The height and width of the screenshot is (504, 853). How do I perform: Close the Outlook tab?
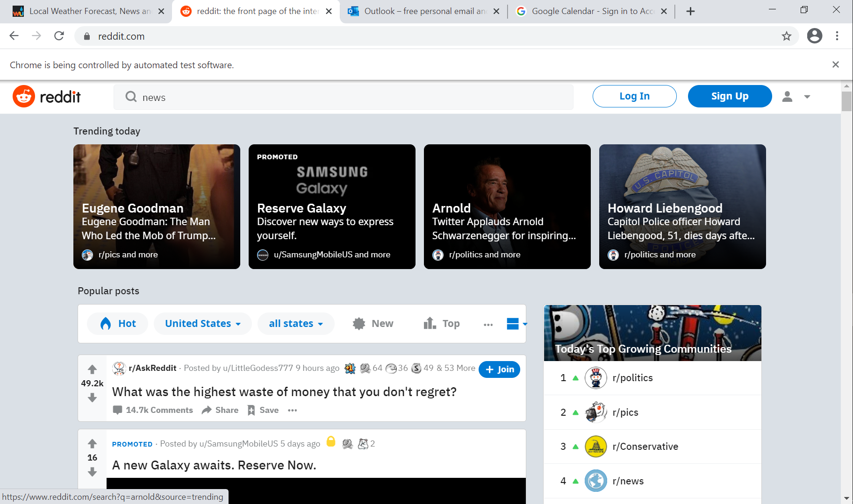pos(496,11)
